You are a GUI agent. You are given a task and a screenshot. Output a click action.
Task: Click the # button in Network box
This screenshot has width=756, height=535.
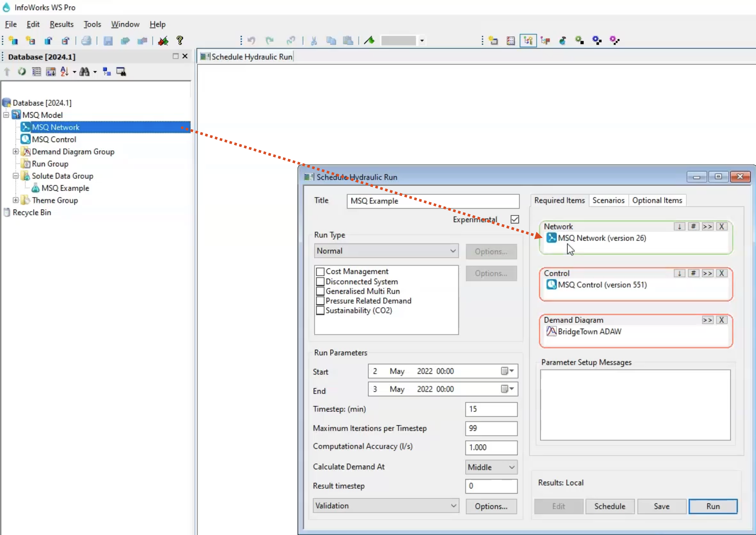click(x=693, y=226)
